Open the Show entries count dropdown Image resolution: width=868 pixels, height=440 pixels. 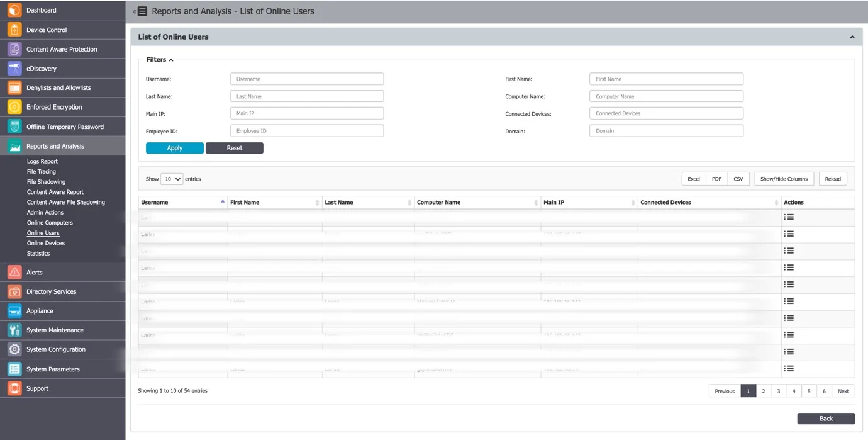172,179
